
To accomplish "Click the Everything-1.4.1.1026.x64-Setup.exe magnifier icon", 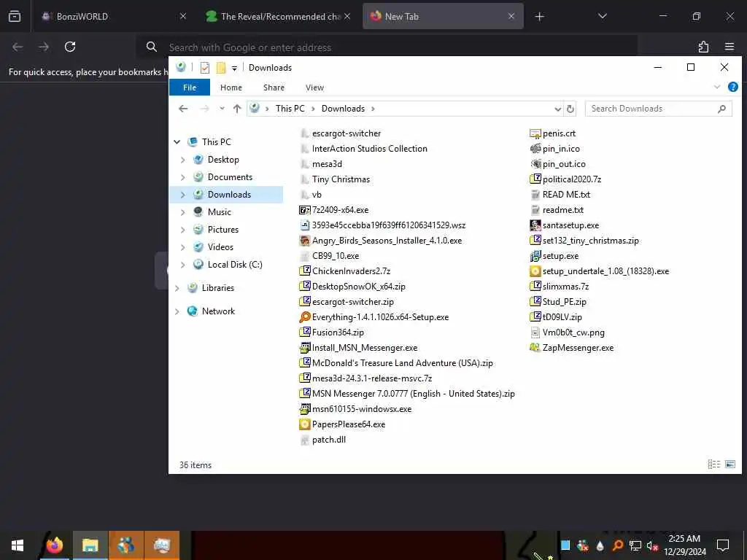I will coord(305,317).
